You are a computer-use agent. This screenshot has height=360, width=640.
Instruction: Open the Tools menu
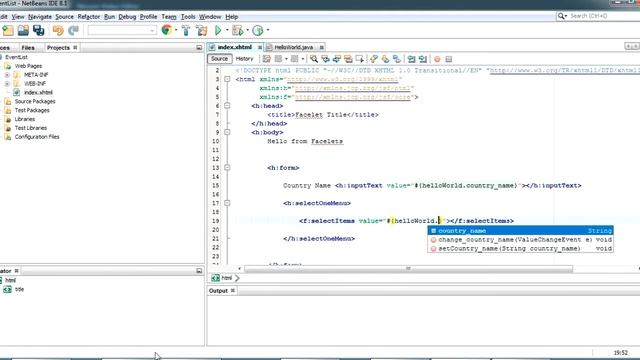[x=188, y=17]
